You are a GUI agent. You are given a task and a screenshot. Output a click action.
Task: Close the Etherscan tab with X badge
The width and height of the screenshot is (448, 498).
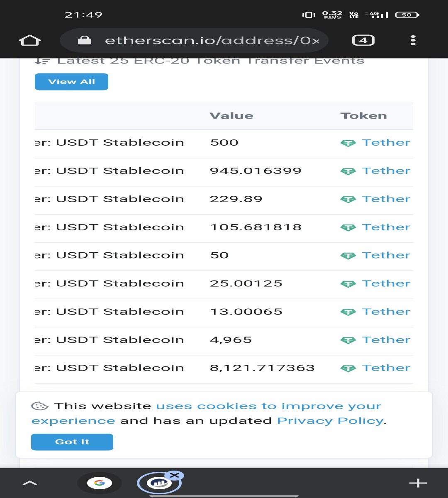tap(174, 476)
